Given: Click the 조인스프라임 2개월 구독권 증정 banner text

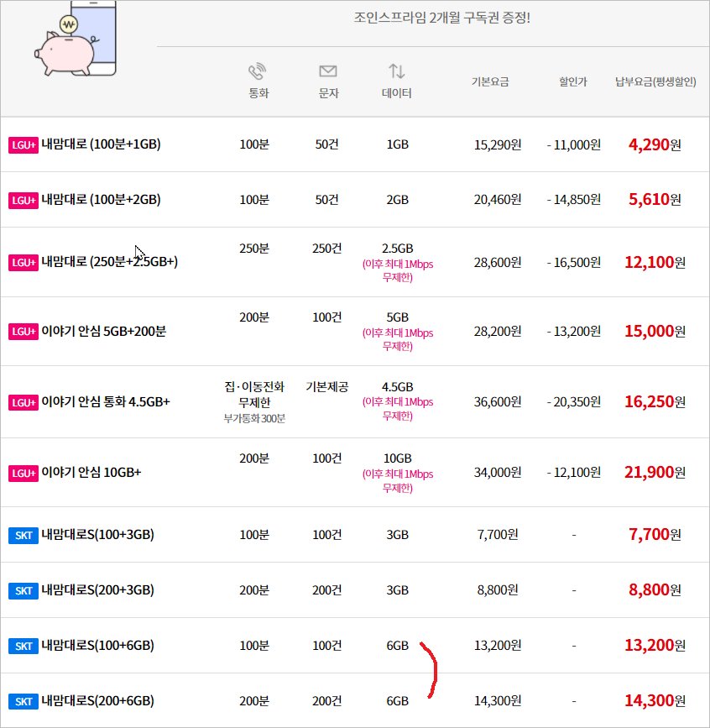Looking at the screenshot, I should click(442, 17).
